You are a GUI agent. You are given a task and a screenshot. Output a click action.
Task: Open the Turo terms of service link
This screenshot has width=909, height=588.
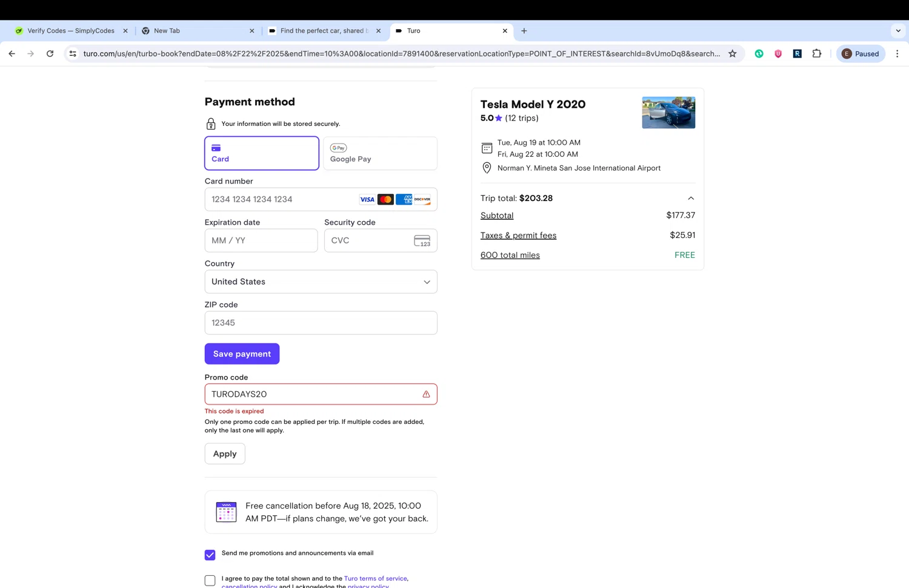coord(376,578)
